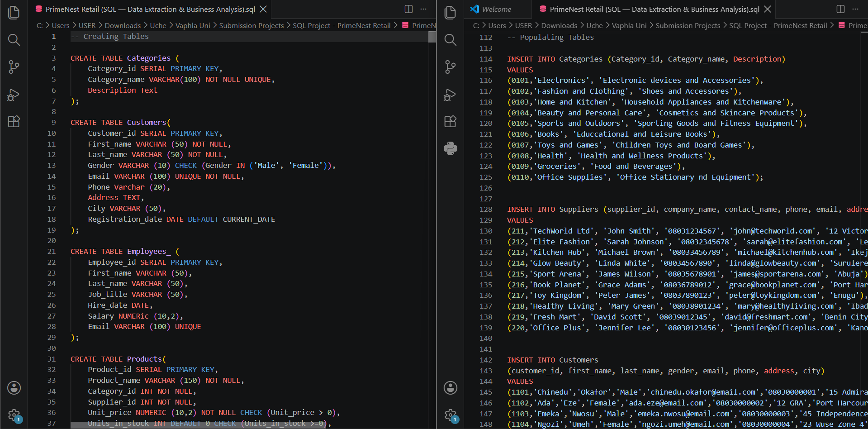
Task: Open the 'C:' breadcrumb in the right window
Action: pyautogui.click(x=476, y=26)
